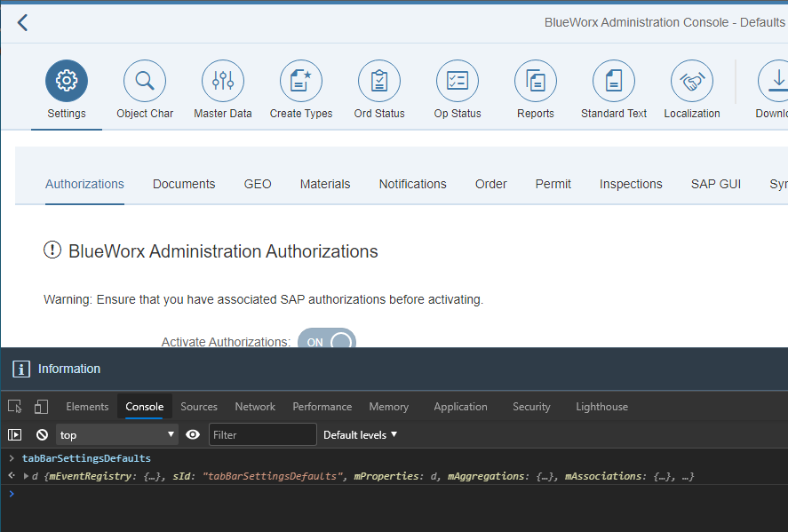Select the Permit tab
The width and height of the screenshot is (788, 532).
click(x=553, y=185)
